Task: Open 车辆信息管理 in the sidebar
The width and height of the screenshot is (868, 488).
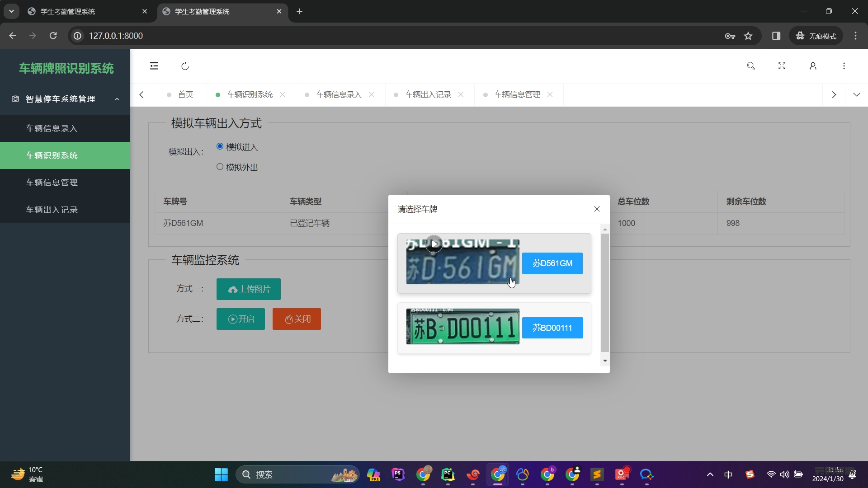Action: pyautogui.click(x=52, y=183)
